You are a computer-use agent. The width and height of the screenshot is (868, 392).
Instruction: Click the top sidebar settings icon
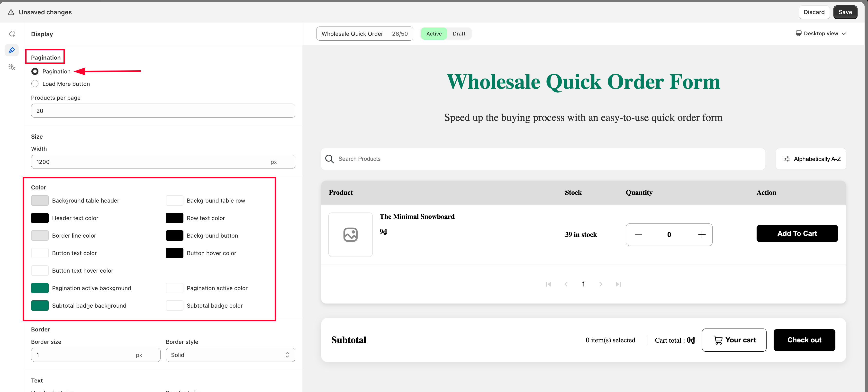pyautogui.click(x=12, y=34)
